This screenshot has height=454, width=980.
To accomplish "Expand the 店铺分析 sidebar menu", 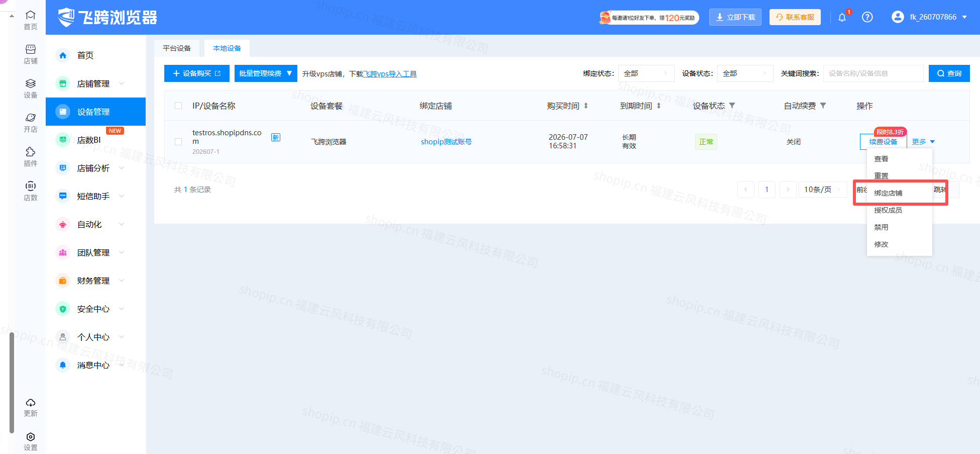I will [x=95, y=168].
